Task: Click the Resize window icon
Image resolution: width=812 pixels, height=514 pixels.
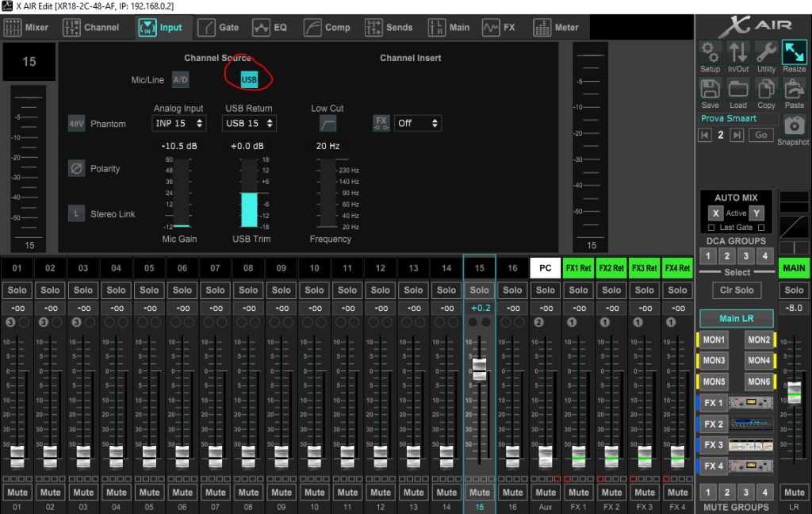Action: (794, 53)
